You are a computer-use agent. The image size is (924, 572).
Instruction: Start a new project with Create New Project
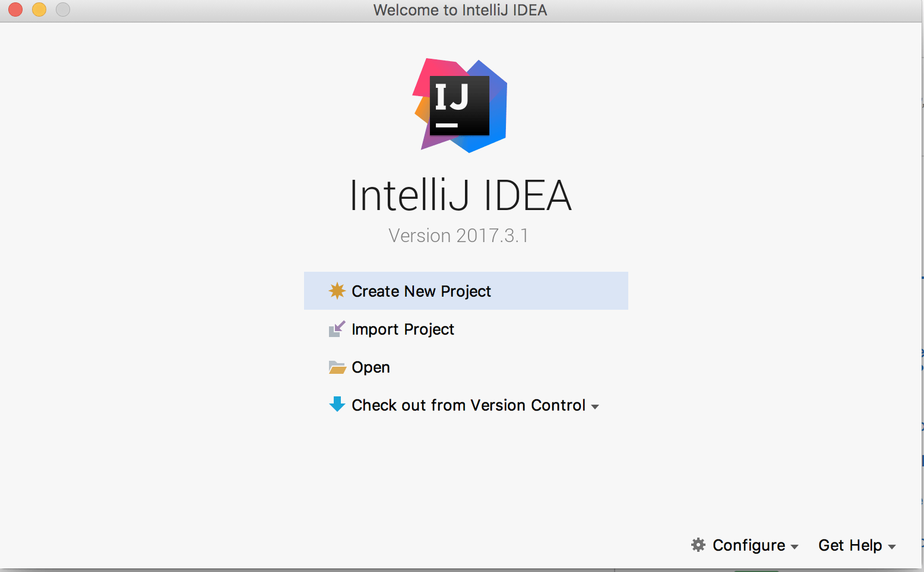(422, 291)
